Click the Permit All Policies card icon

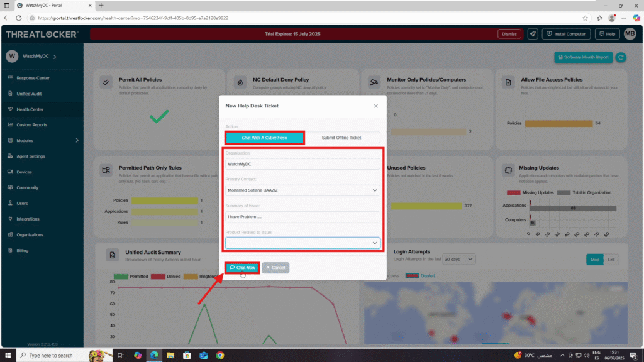coord(106,82)
